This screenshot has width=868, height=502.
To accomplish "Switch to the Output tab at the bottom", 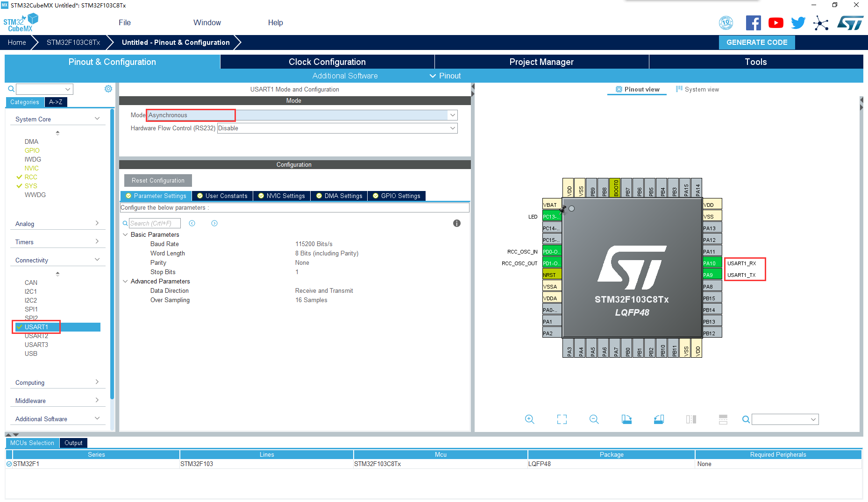I will coord(73,443).
